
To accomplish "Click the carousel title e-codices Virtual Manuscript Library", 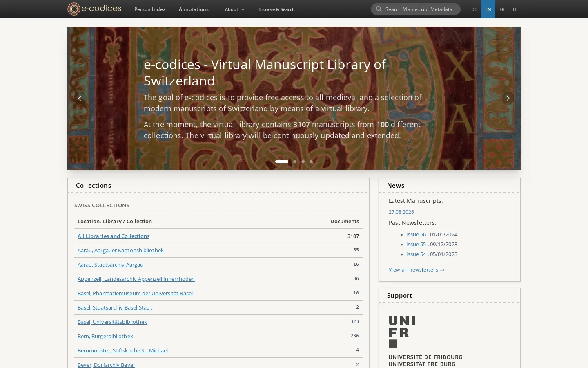I will click(265, 72).
